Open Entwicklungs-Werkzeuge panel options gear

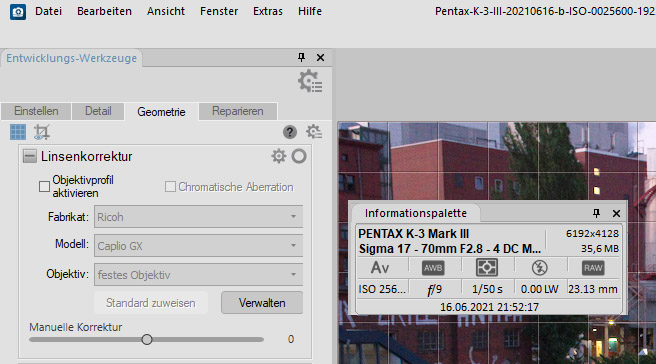[310, 81]
